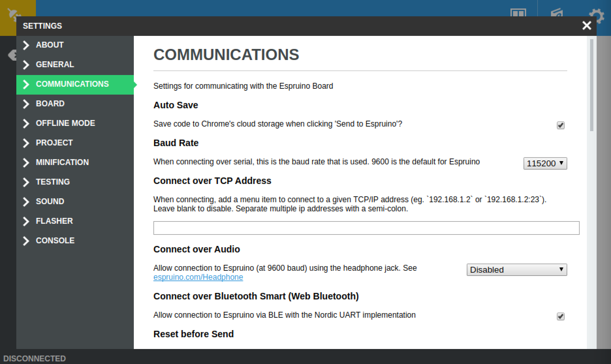Open the Project settings section
This screenshot has height=364, width=611.
(x=75, y=143)
